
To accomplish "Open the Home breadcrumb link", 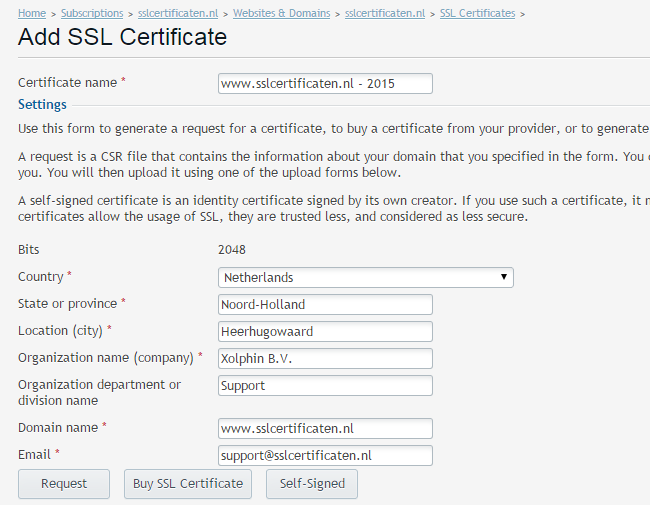I will (x=32, y=13).
